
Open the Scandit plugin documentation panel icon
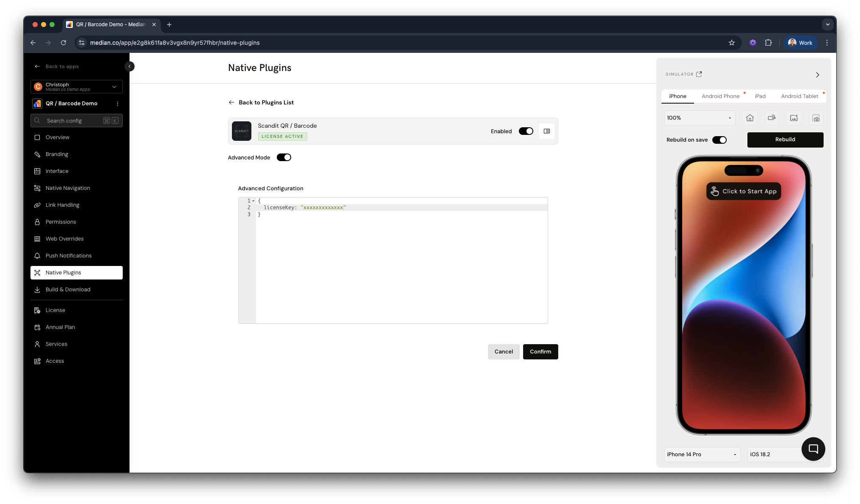pos(547,131)
